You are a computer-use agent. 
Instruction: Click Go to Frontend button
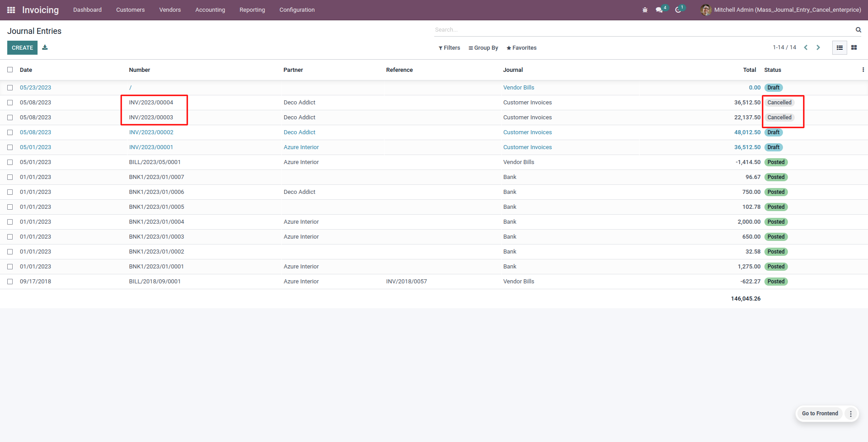point(820,414)
